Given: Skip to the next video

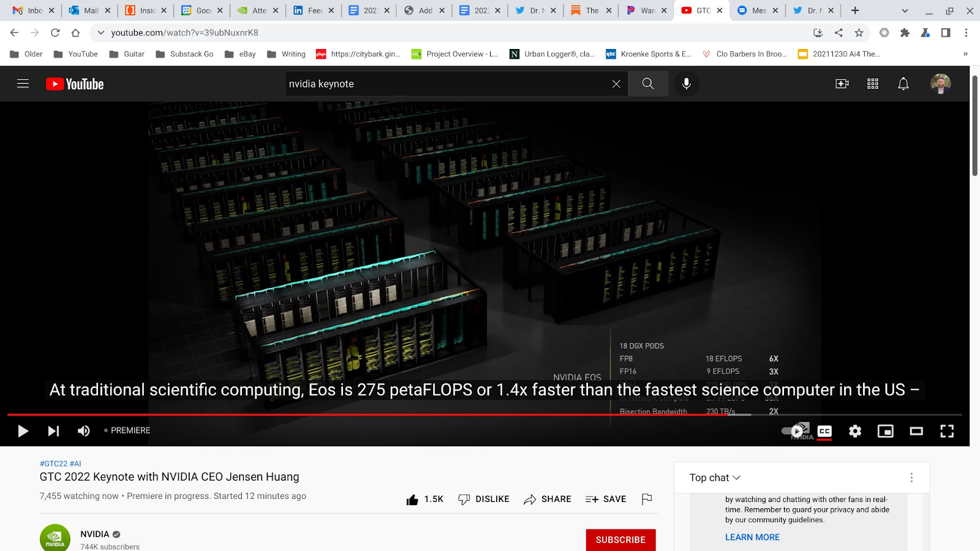Looking at the screenshot, I should tap(54, 431).
